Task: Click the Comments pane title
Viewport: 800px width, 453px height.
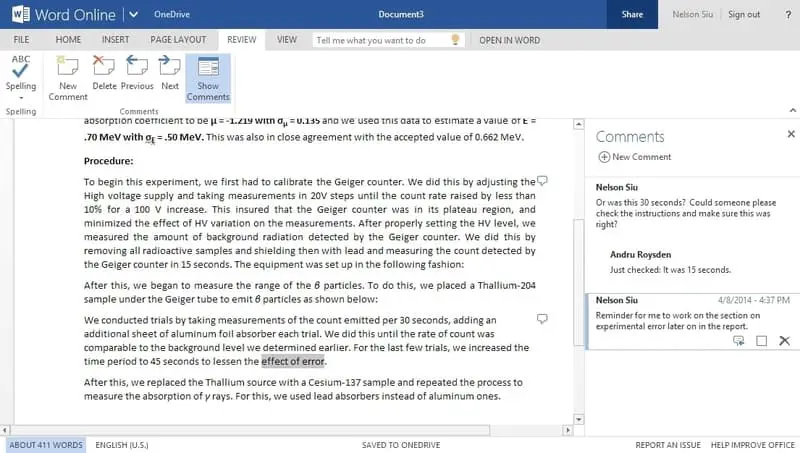Action: coord(630,137)
